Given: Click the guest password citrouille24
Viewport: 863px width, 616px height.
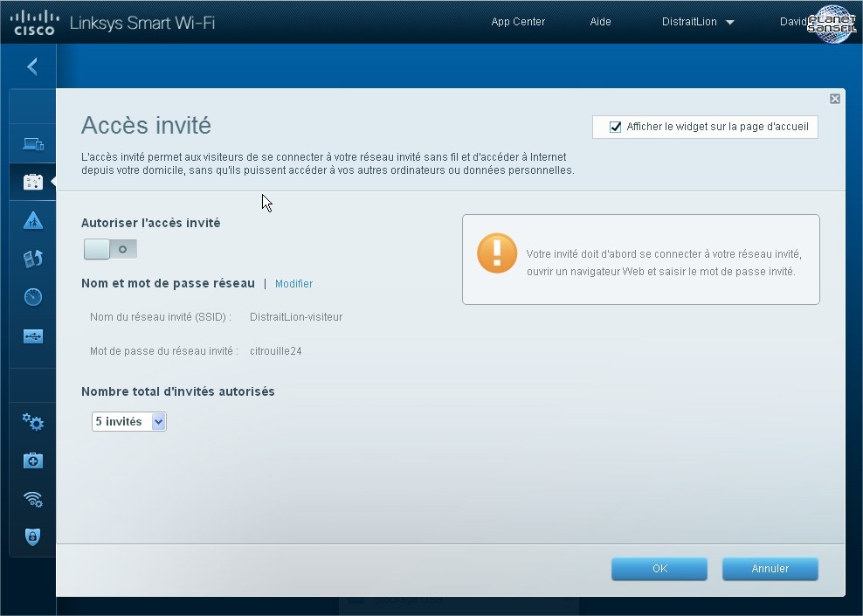Looking at the screenshot, I should 276,351.
